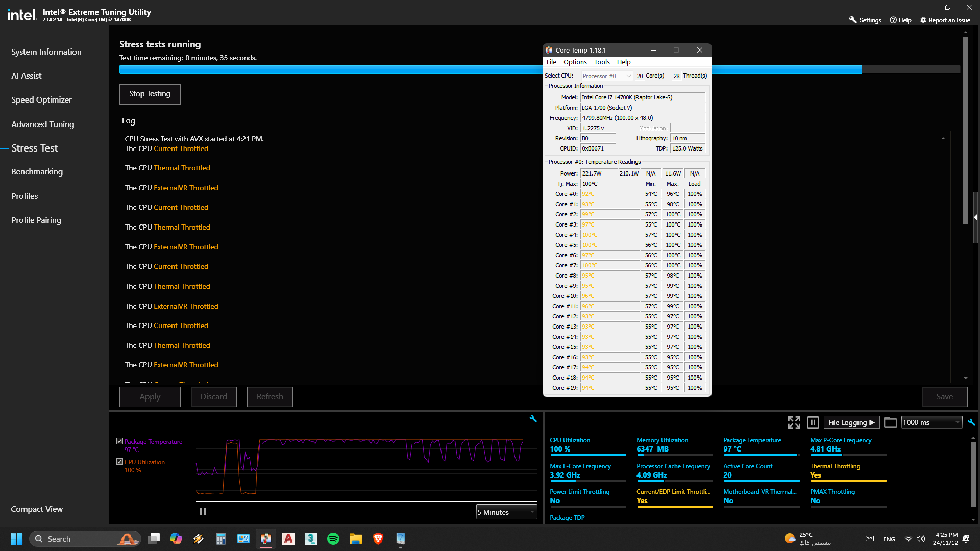The height and width of the screenshot is (551, 980).
Task: Expand the right side panel arrow
Action: (975, 217)
